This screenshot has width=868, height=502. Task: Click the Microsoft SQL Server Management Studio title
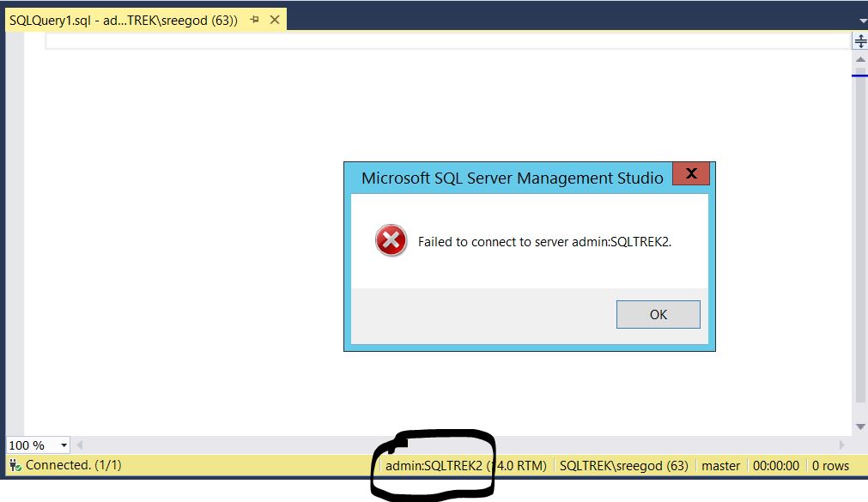pyautogui.click(x=512, y=178)
